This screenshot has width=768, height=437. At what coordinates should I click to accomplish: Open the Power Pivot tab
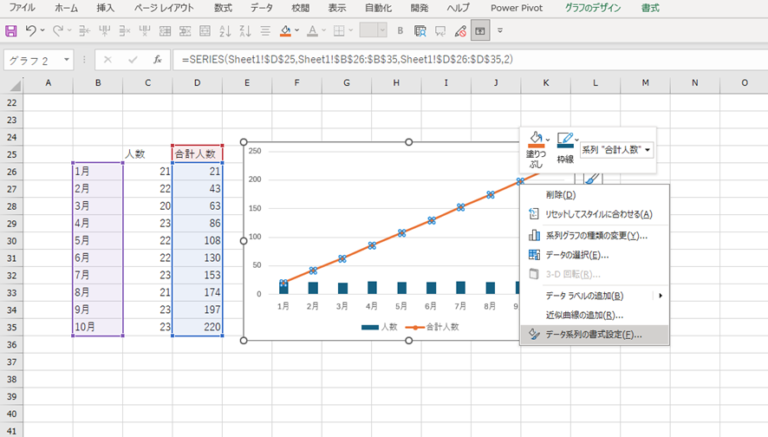click(x=517, y=8)
